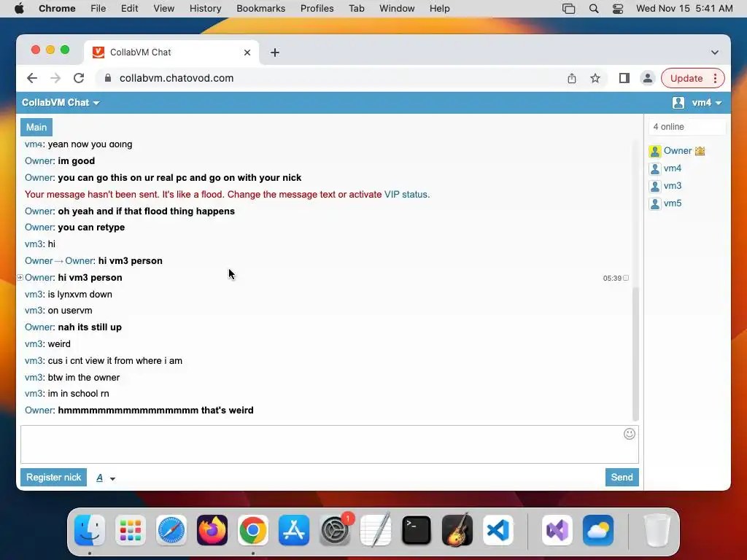Open Visual Studio from the dock
The width and height of the screenshot is (747, 560).
(x=557, y=530)
